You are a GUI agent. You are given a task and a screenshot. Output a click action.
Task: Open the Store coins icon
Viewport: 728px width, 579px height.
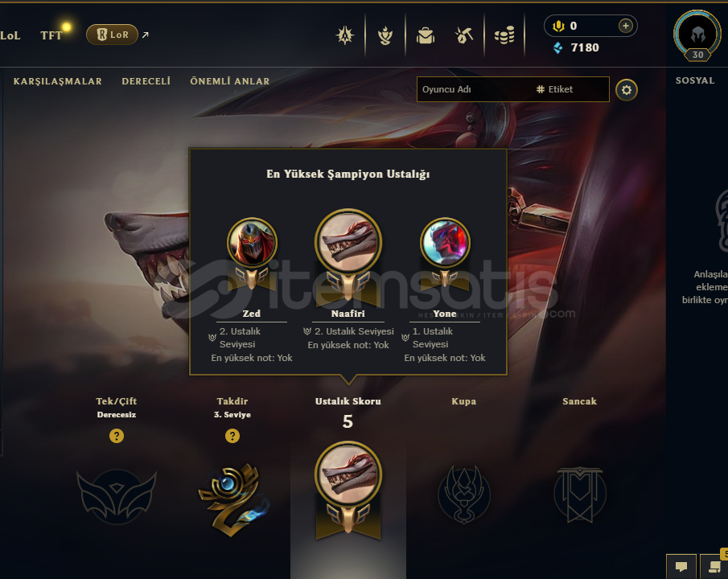point(504,35)
